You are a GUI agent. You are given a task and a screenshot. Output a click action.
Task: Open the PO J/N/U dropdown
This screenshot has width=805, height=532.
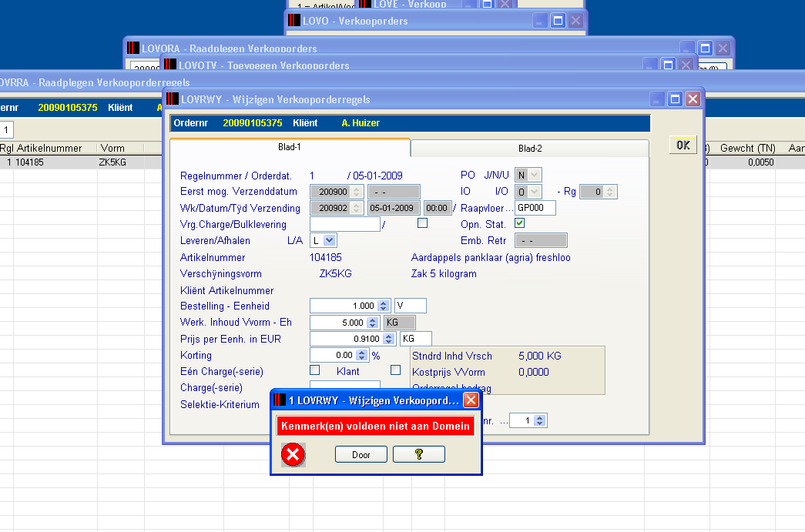click(535, 175)
